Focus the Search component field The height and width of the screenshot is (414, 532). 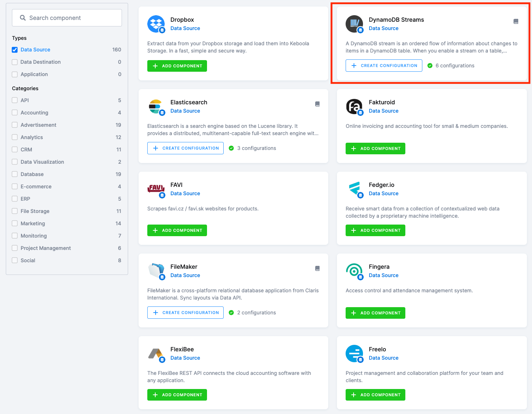tap(67, 18)
